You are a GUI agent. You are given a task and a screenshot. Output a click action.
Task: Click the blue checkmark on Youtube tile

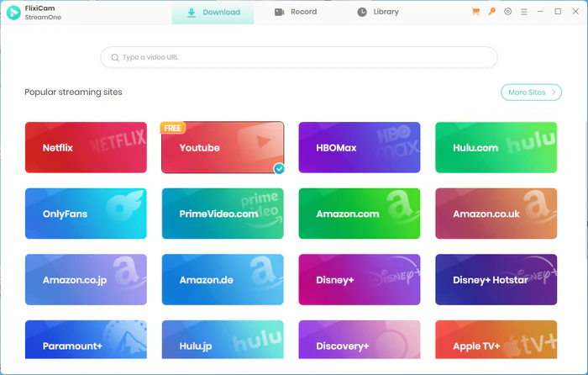279,168
